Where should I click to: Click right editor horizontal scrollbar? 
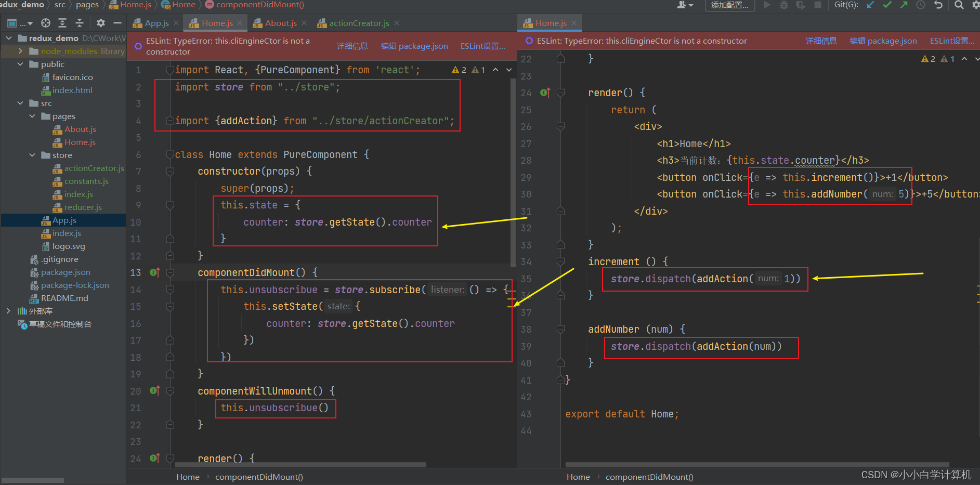pyautogui.click(x=757, y=465)
